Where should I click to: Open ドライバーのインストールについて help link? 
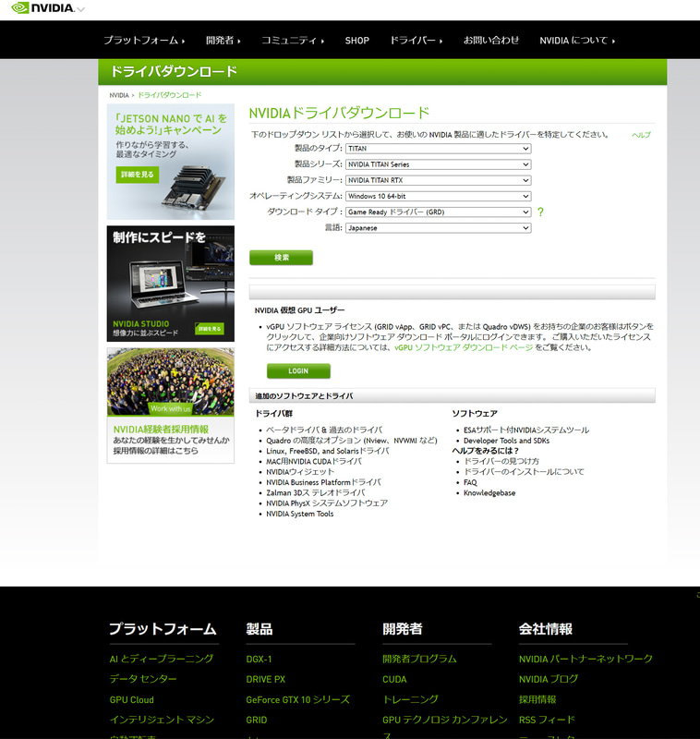(x=525, y=472)
